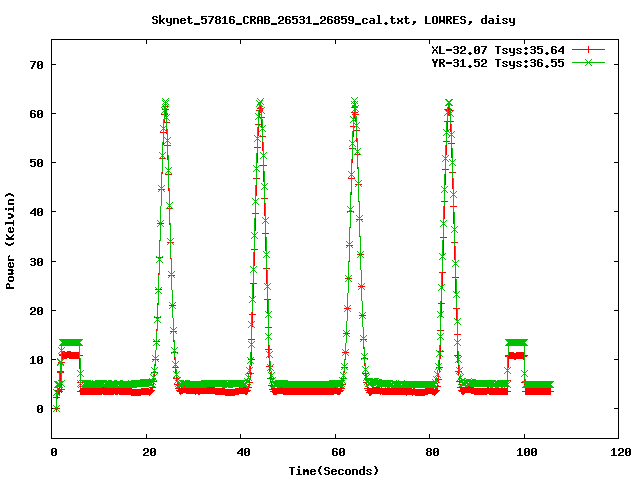Select legend entry XL-32.07 Tsys:35.64

(x=498, y=50)
